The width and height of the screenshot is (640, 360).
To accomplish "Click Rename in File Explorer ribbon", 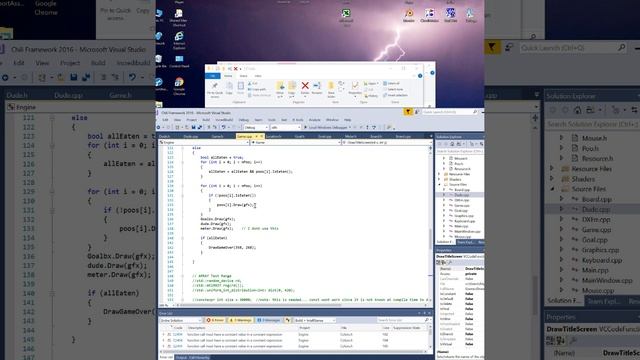I will tap(317, 88).
